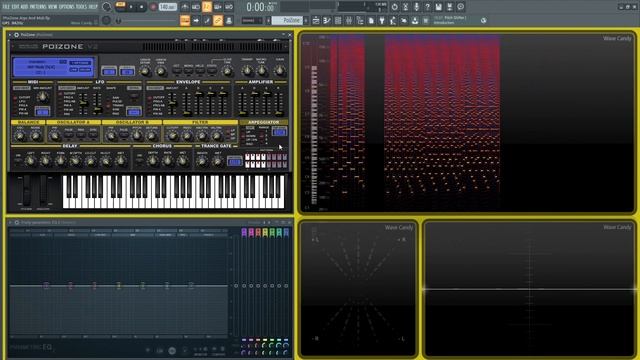
Task: Click the Chorus DEPTH knob
Action: click(x=153, y=161)
